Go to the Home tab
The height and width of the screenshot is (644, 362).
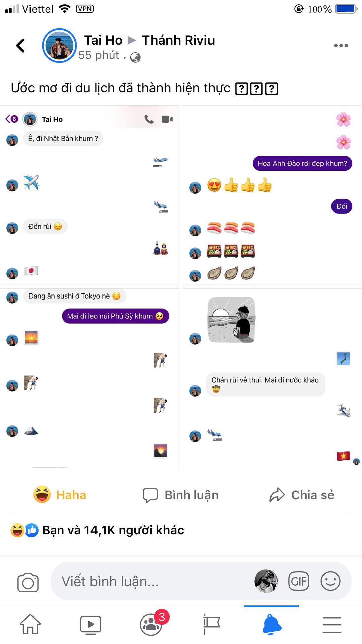tap(30, 625)
